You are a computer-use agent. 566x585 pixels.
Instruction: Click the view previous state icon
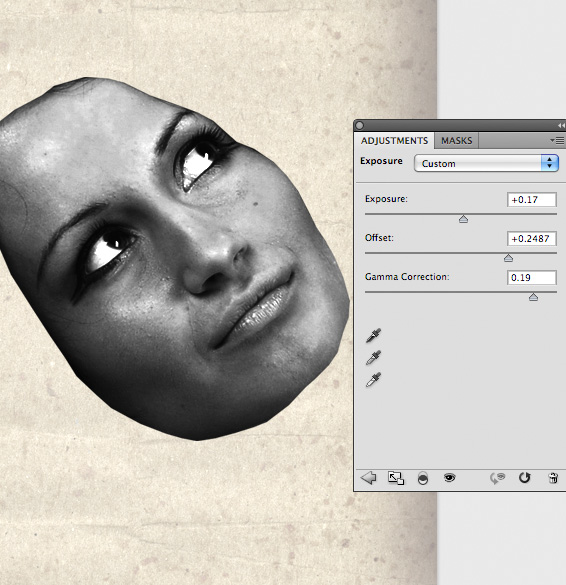pyautogui.click(x=497, y=478)
